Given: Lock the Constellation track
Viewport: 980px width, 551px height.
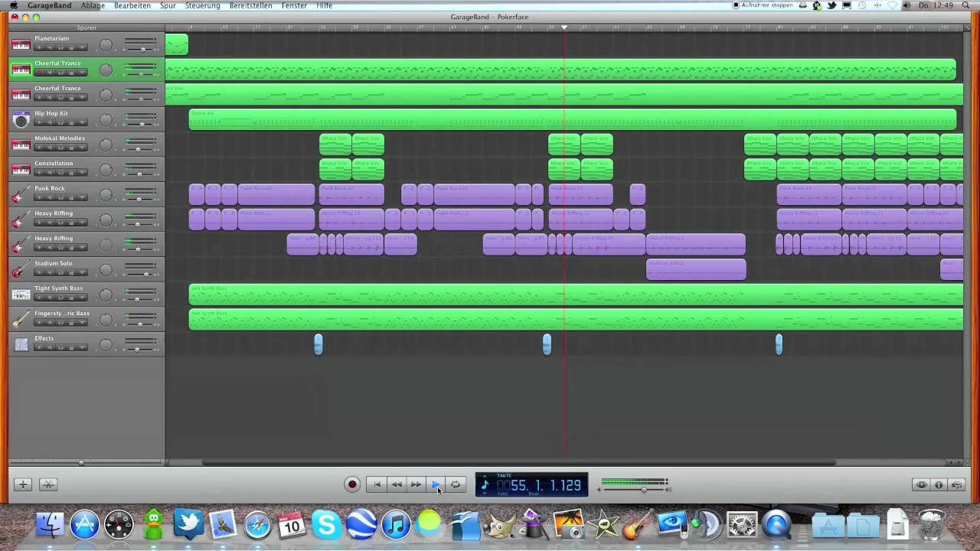Looking at the screenshot, I should click(71, 173).
